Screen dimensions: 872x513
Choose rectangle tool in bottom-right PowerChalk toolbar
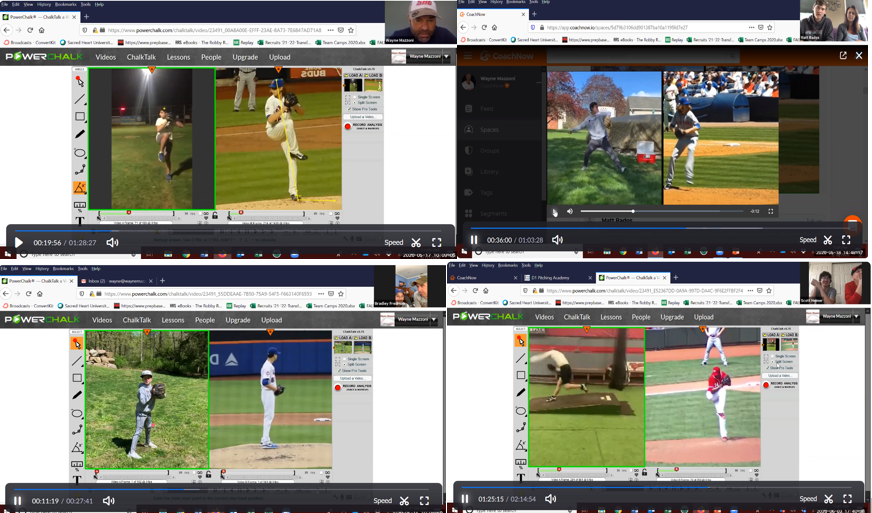tap(521, 376)
